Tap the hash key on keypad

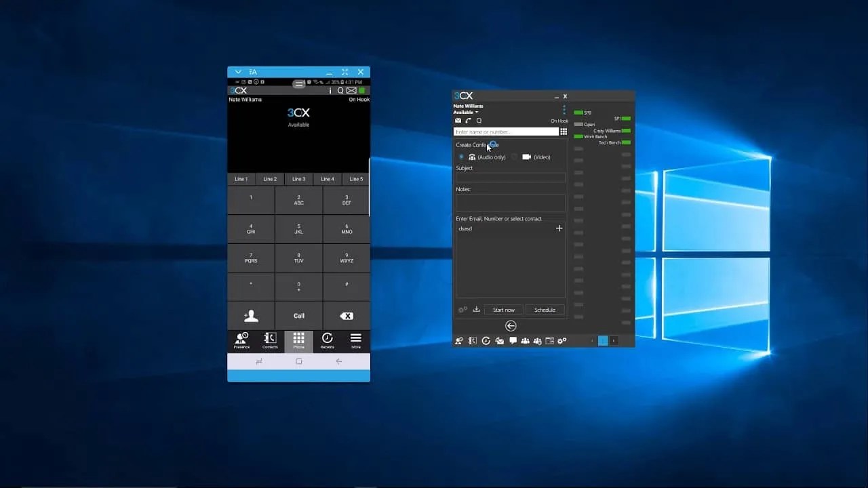347,287
